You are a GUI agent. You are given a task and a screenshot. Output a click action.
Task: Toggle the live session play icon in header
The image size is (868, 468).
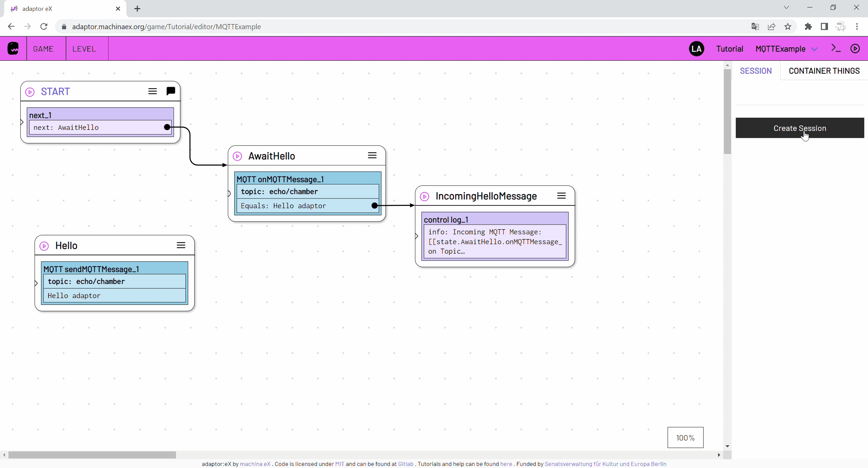pyautogui.click(x=855, y=48)
